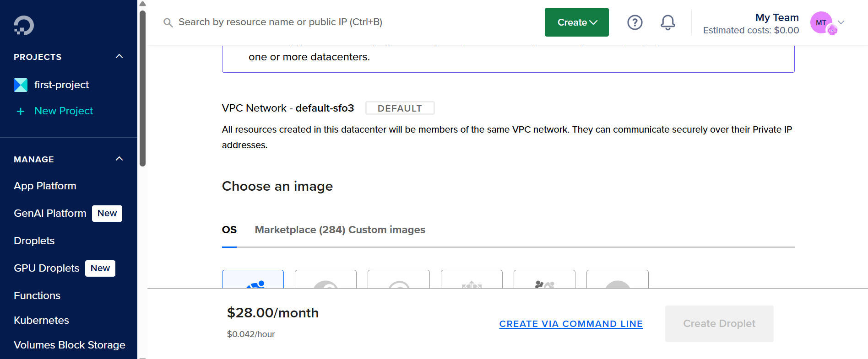Click CREATE VIA COMMAND LINE link

571,324
